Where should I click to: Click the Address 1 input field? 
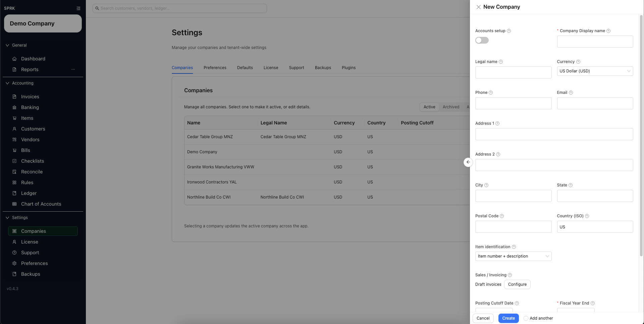click(554, 134)
